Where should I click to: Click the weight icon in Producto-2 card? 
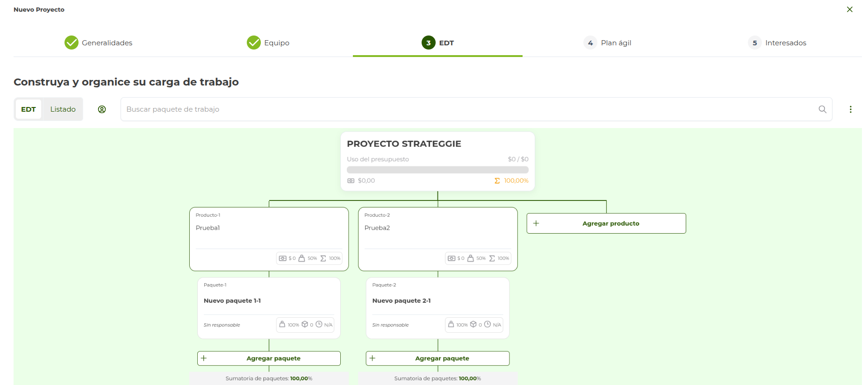pos(471,258)
